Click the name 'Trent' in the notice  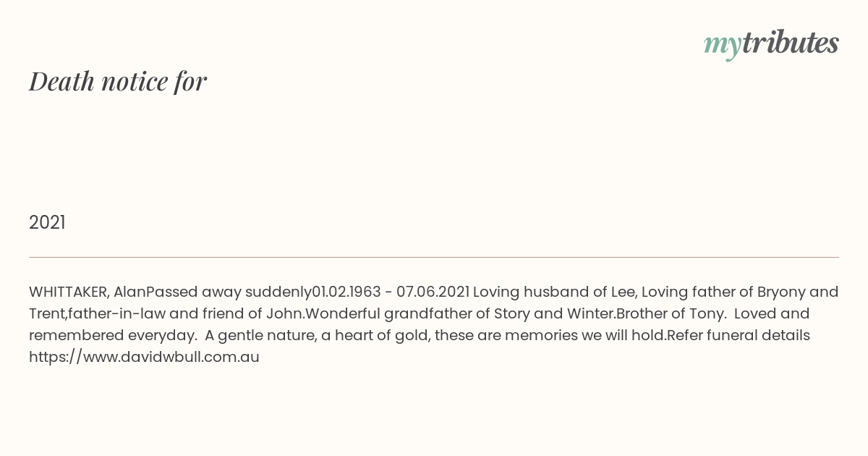[47, 313]
